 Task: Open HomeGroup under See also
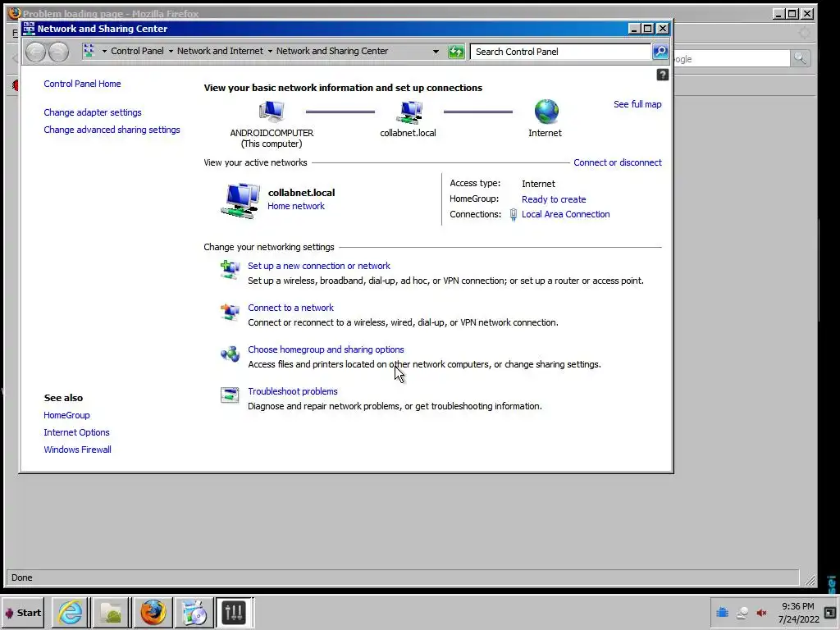coord(66,415)
